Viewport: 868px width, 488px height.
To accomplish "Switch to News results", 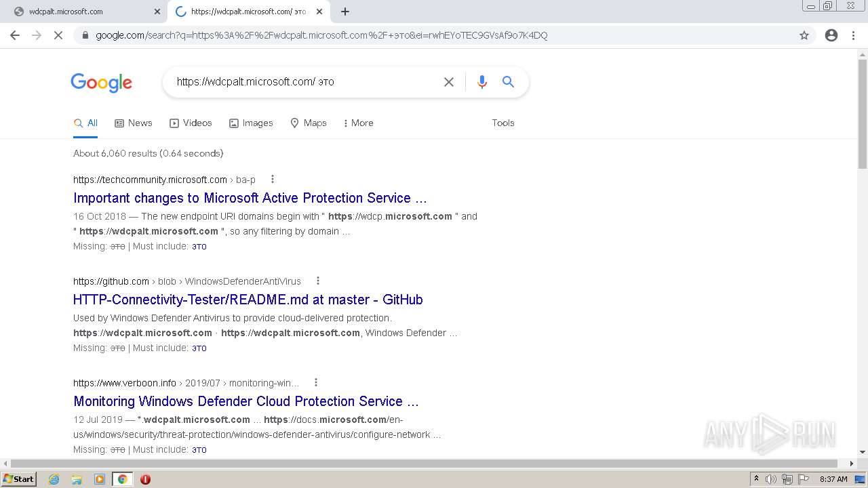I will [134, 123].
